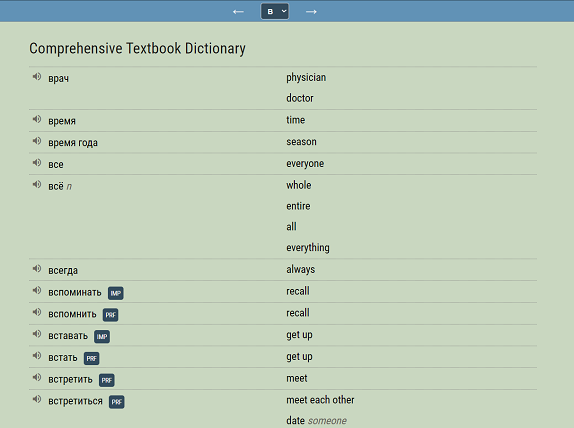Click 'recall' in the вспомнить row
This screenshot has height=428, width=574.
click(298, 313)
